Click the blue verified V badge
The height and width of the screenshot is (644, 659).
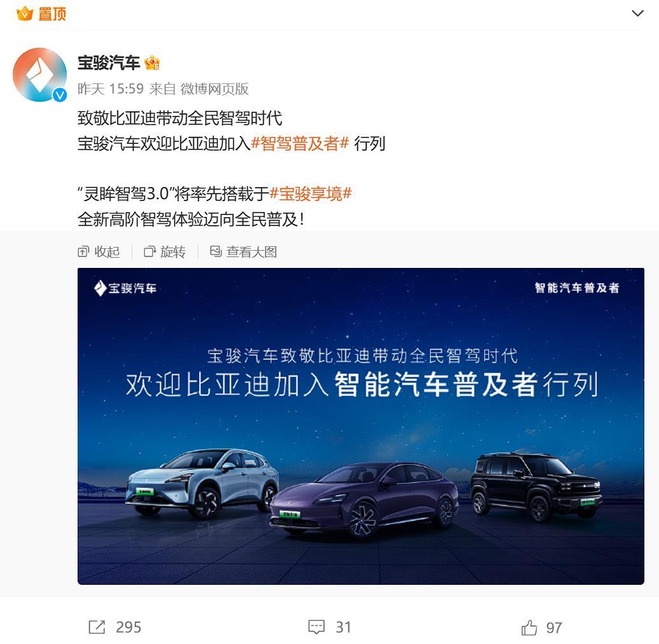click(x=60, y=95)
